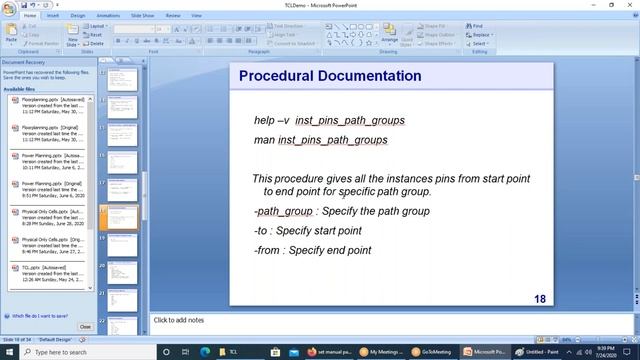
Task: Toggle Bold formatting
Action: [x=118, y=41]
